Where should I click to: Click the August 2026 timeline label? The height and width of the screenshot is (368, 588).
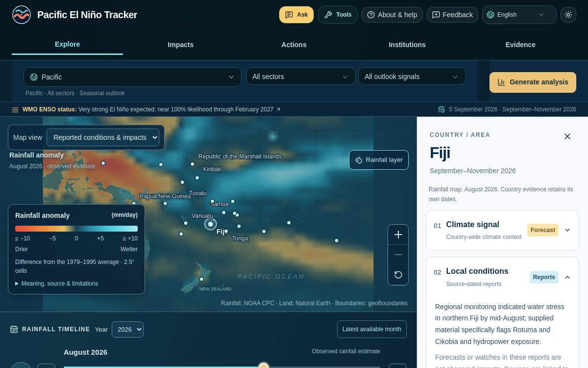[85, 352]
